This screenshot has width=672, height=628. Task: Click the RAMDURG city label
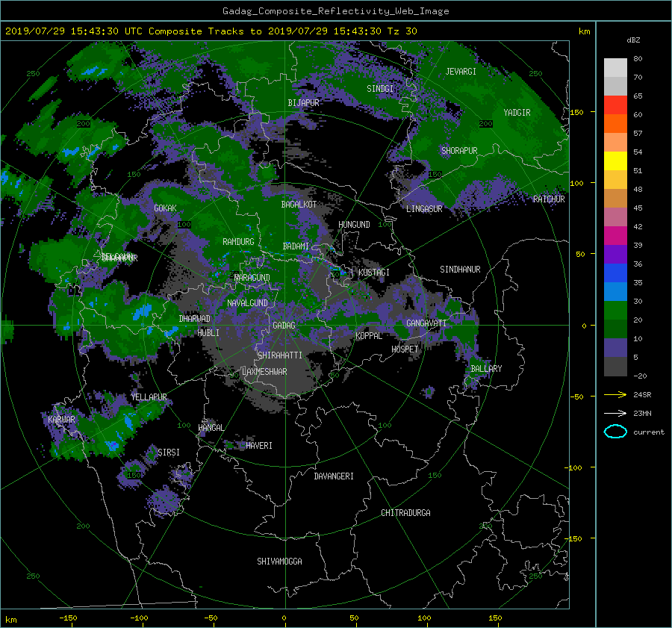[x=238, y=242]
